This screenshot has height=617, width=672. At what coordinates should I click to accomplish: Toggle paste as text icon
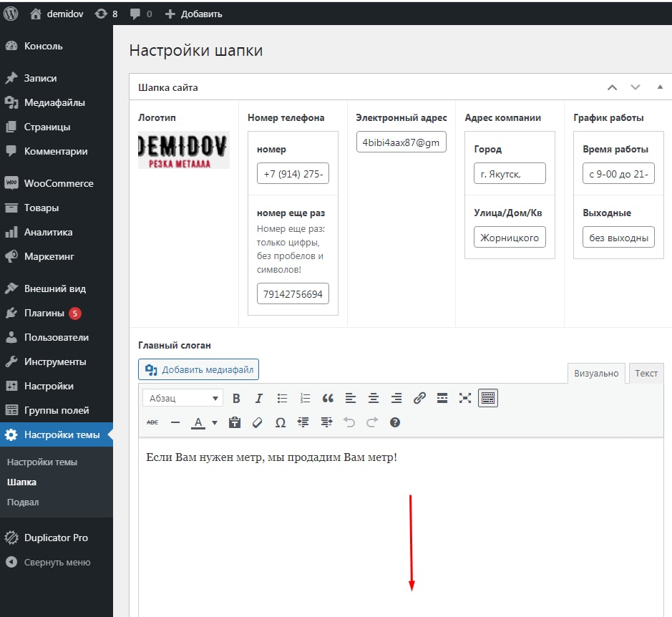coord(235,423)
